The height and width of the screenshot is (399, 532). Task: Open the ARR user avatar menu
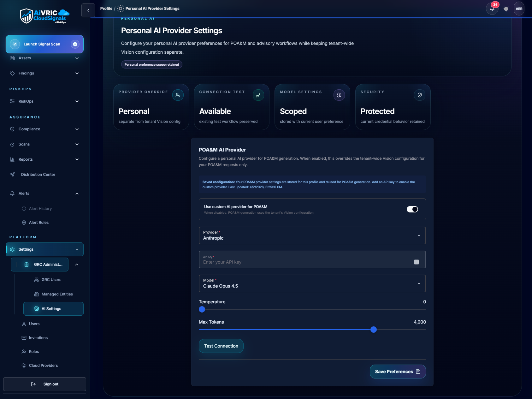519,9
